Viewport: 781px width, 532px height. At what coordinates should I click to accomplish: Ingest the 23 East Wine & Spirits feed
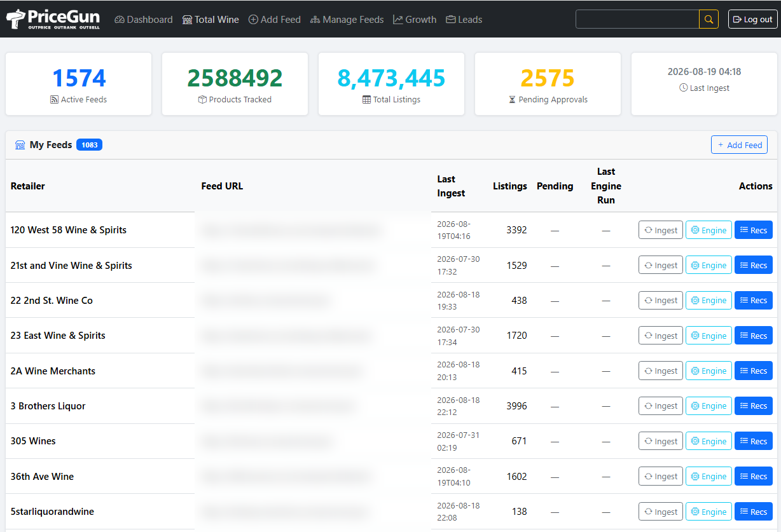661,336
